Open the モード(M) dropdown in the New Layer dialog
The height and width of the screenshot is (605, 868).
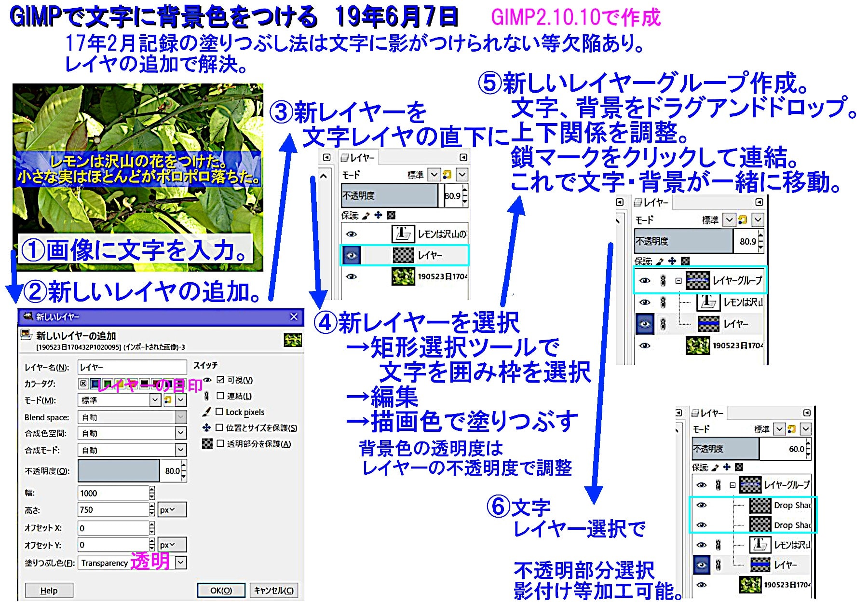[x=119, y=400]
